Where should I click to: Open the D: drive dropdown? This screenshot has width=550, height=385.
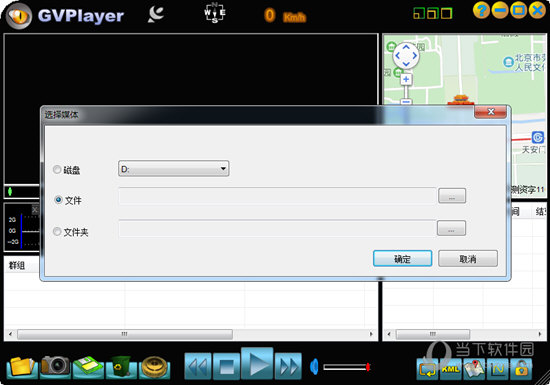[174, 169]
